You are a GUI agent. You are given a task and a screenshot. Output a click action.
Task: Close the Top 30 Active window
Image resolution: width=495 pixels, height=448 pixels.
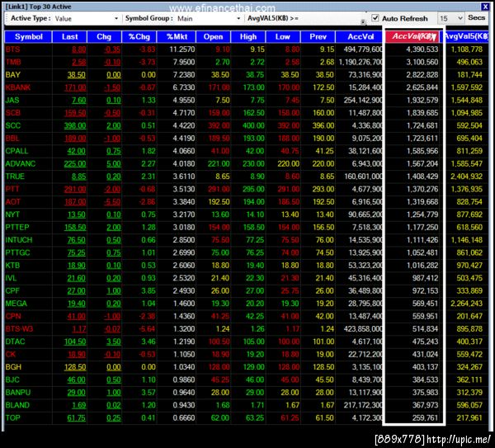click(x=485, y=7)
